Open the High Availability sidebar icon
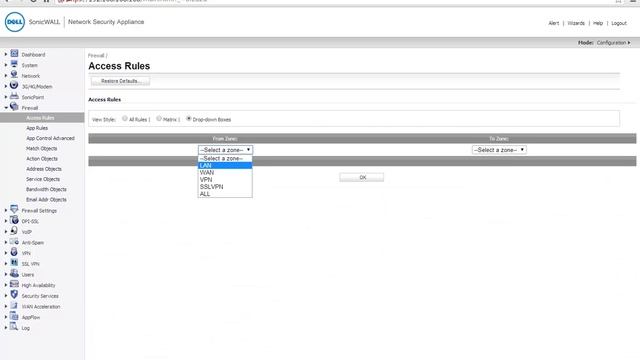Viewport: 640px width, 360px height. pos(14,284)
